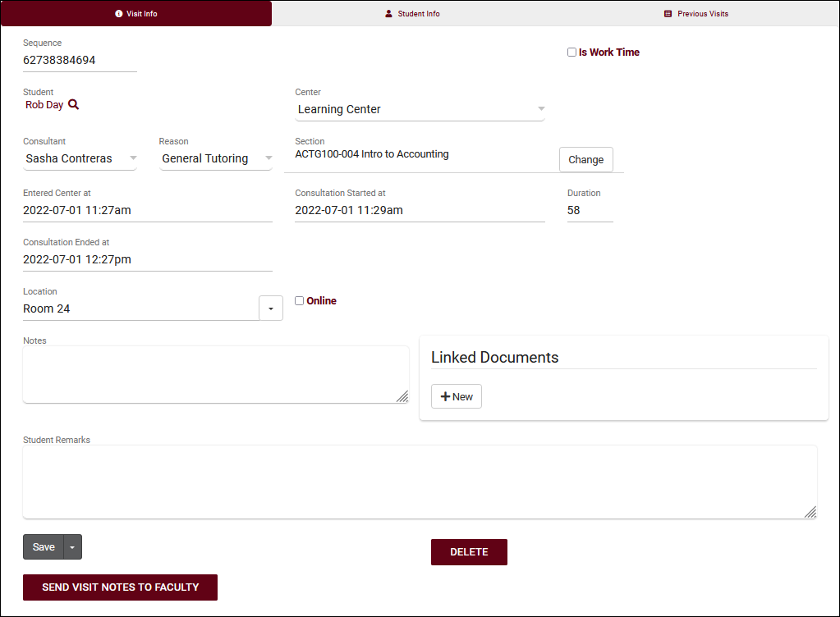This screenshot has width=840, height=617.
Task: Click the Duration field
Action: click(x=589, y=210)
